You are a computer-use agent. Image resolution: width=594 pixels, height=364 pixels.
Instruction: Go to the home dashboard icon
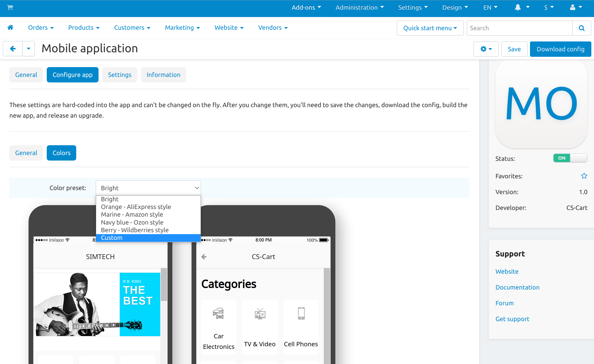pos(10,28)
